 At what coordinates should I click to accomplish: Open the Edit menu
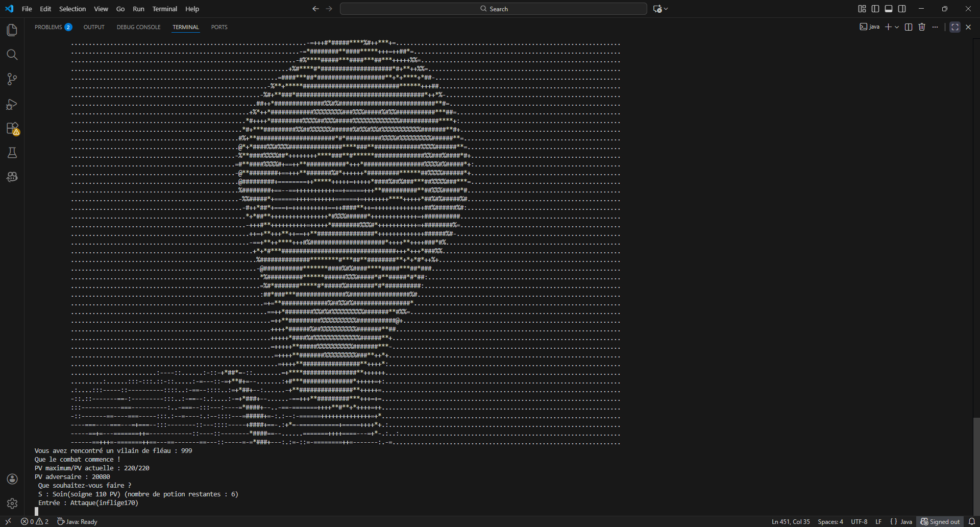click(x=45, y=9)
